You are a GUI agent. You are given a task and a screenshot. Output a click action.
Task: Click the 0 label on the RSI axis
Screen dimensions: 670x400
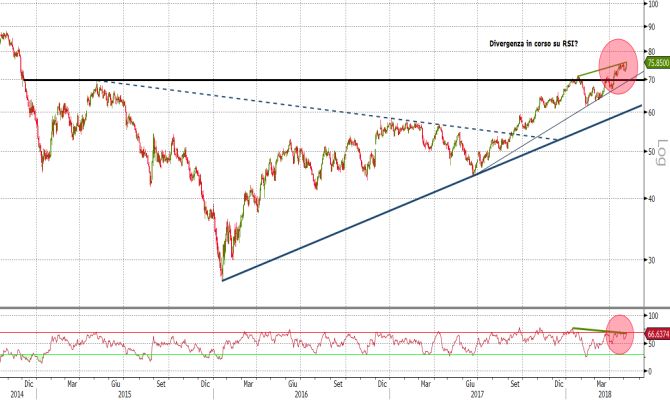pyautogui.click(x=650, y=372)
